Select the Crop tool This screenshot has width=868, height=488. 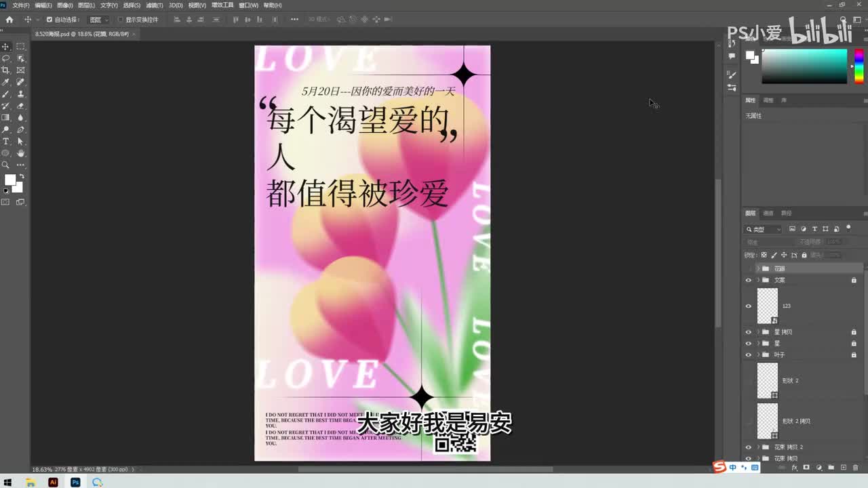point(6,70)
